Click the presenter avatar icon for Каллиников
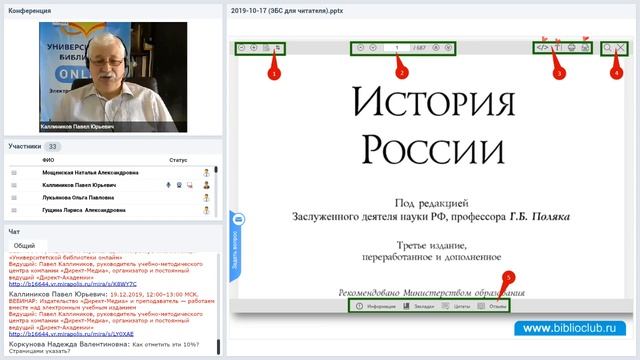This screenshot has height=360, width=640. [207, 185]
